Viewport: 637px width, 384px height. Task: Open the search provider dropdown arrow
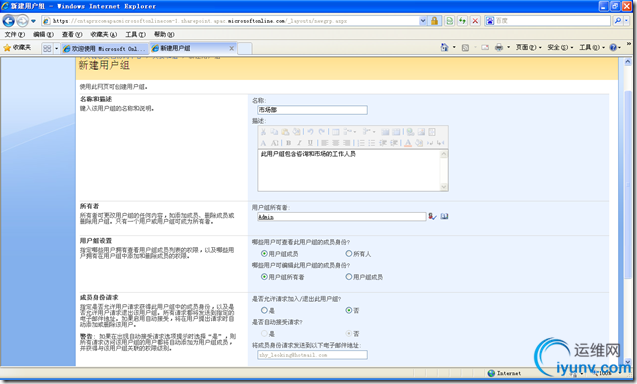(626, 21)
